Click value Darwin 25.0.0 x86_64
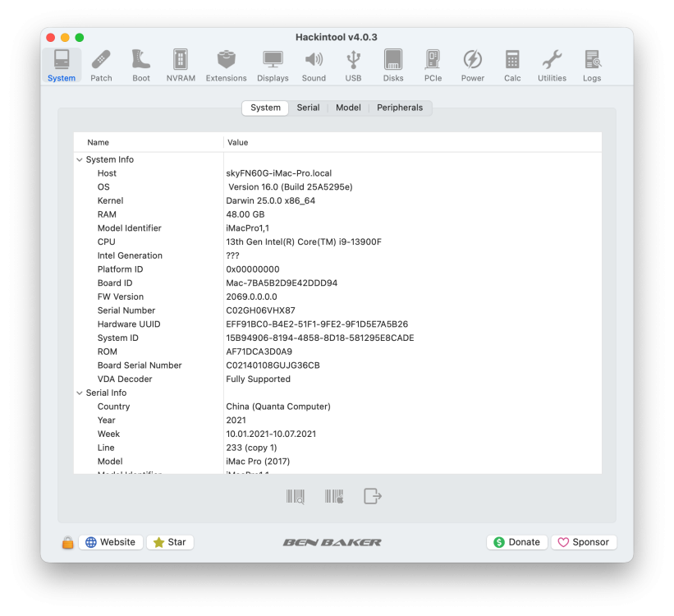Image resolution: width=674 pixels, height=616 pixels. (271, 201)
